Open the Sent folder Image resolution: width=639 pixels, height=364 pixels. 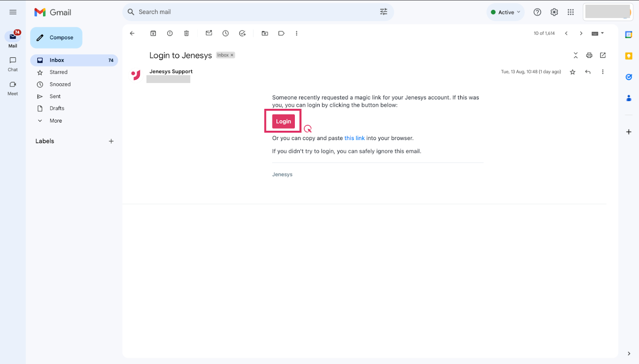pos(55,96)
